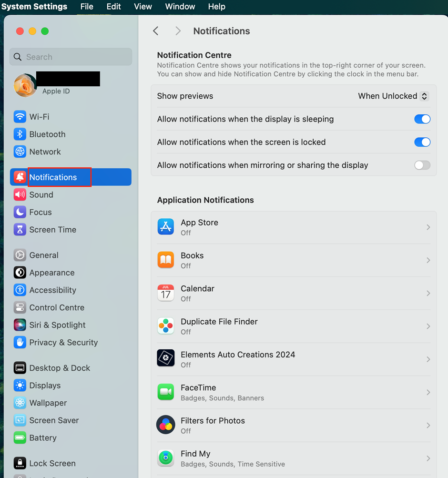Screen dimensions: 448x478
Task: Click the Duplicate File Finder icon
Action: (166, 326)
